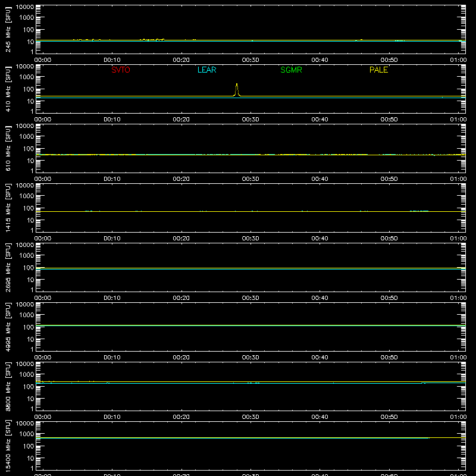Click the '10' y-axis value on 8800 MHz plot
The width and height of the screenshot is (476, 476).
point(30,399)
